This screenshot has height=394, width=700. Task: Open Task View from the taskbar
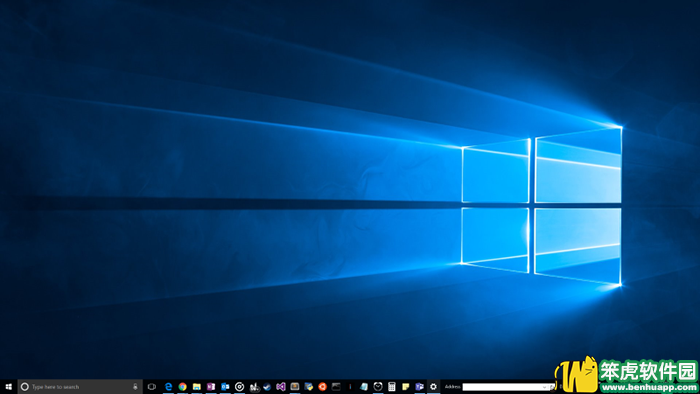pos(152,387)
